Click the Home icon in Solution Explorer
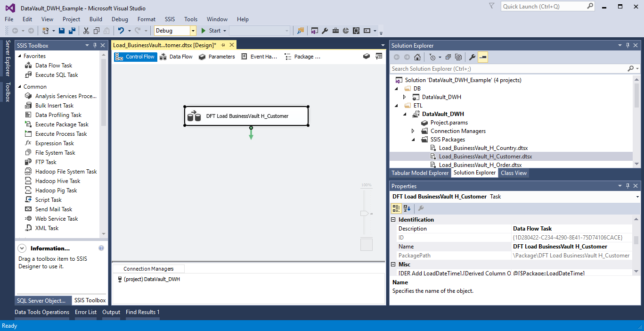The width and height of the screenshot is (644, 331). (417, 57)
